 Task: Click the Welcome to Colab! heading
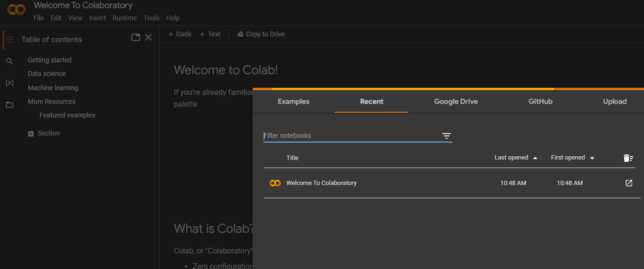(x=226, y=70)
